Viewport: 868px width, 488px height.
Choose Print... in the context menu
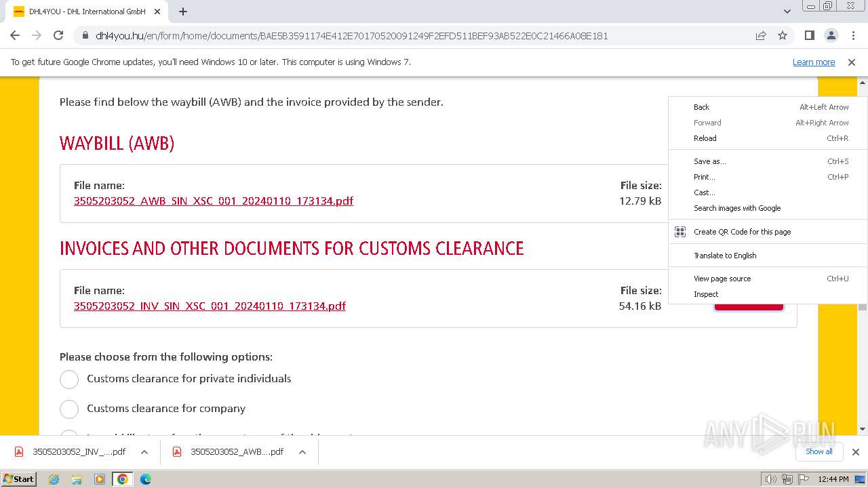pos(768,177)
